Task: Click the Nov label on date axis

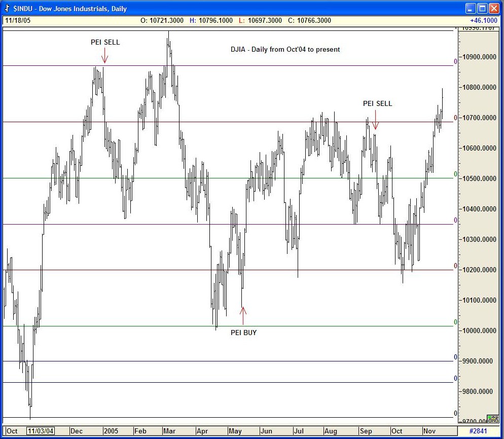Action: coord(429,431)
